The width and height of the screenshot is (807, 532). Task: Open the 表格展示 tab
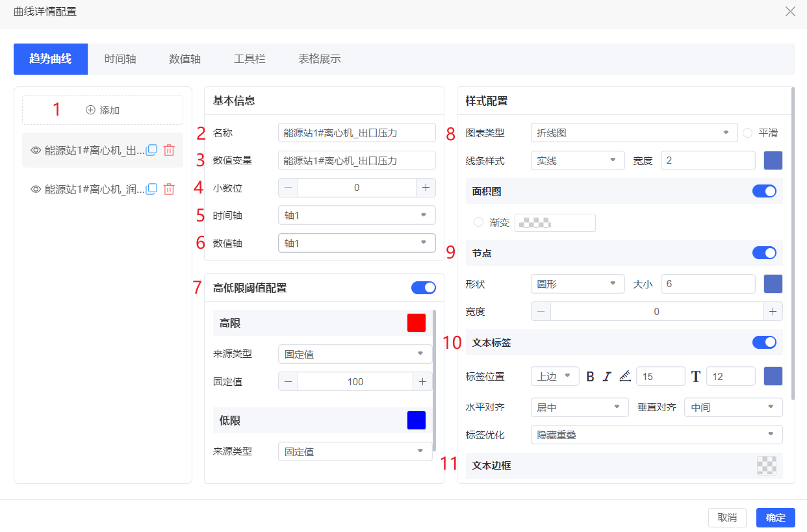pos(319,59)
